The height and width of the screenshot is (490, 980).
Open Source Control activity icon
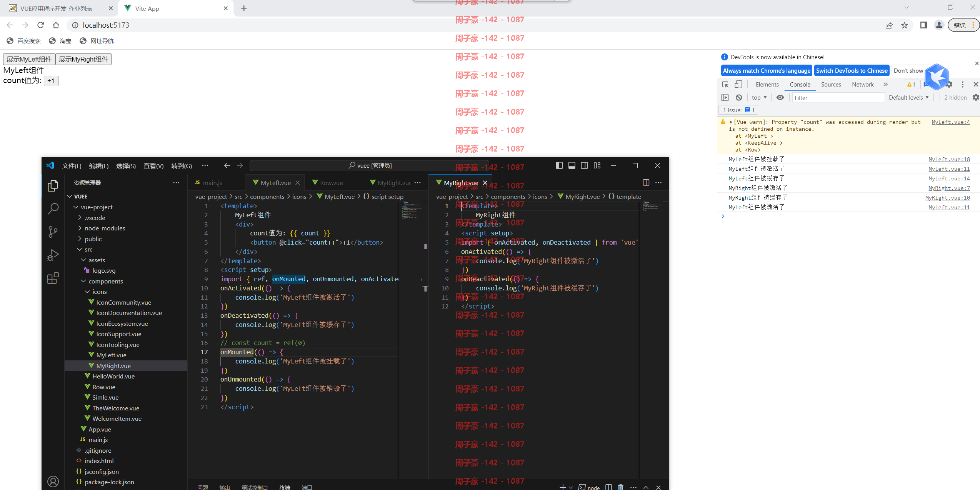53,232
